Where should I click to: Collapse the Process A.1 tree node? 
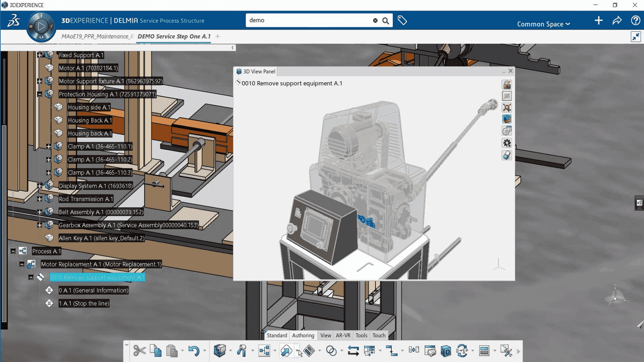click(x=12, y=251)
